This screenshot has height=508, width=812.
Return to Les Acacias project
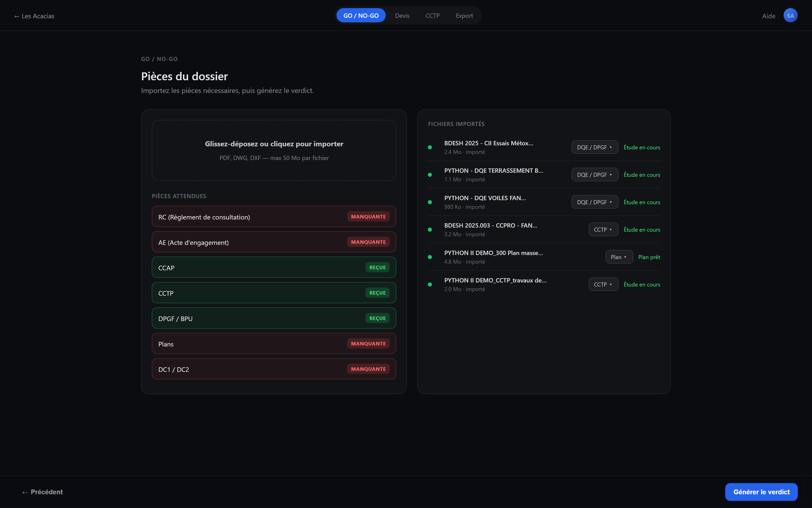[34, 16]
